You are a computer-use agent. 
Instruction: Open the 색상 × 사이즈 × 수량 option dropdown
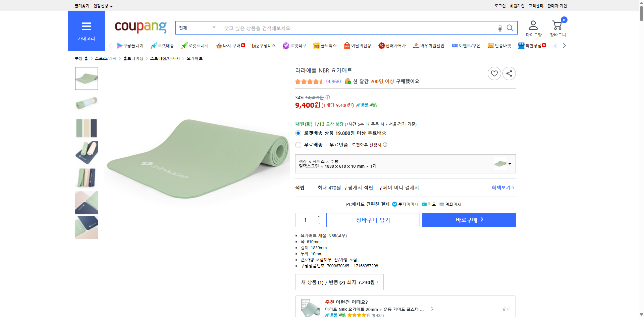(509, 164)
